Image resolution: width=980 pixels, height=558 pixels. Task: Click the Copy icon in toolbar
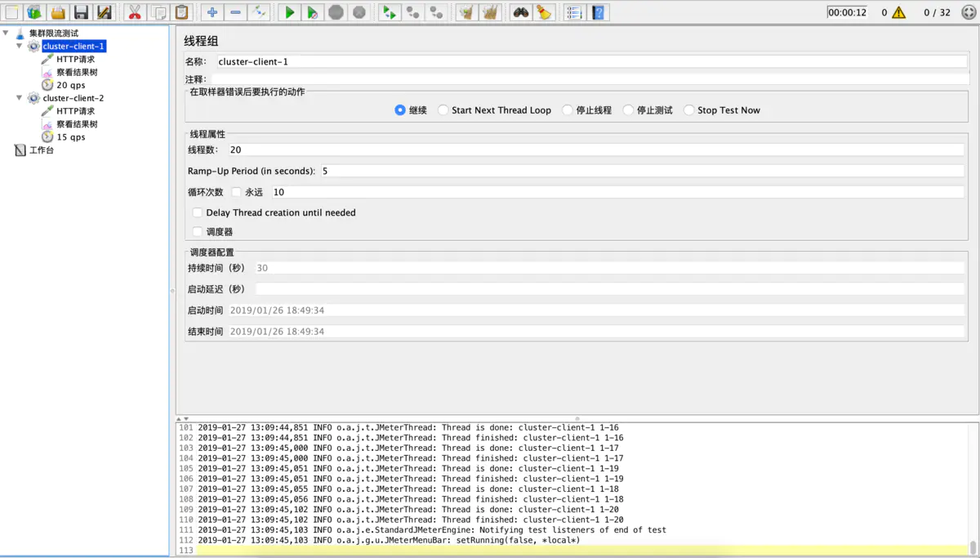158,12
